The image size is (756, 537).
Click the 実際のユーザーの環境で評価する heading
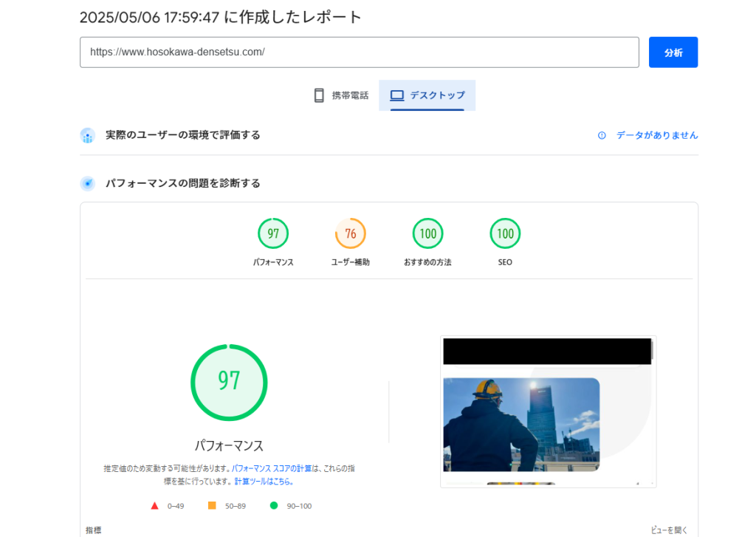click(183, 135)
